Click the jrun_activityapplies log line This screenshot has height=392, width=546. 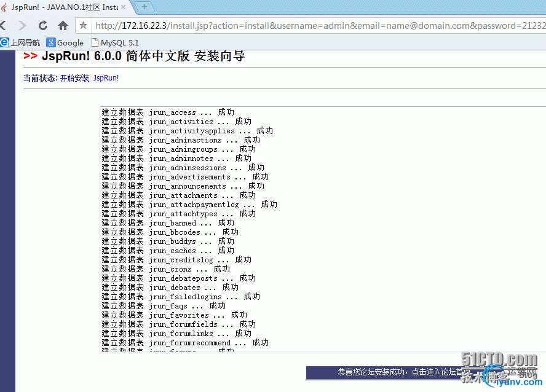coord(188,131)
